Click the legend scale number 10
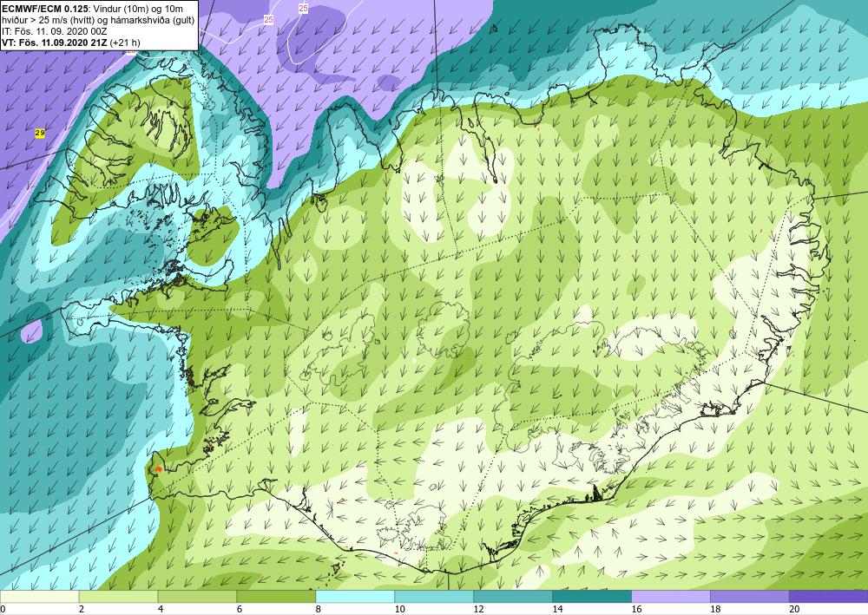 tap(399, 609)
